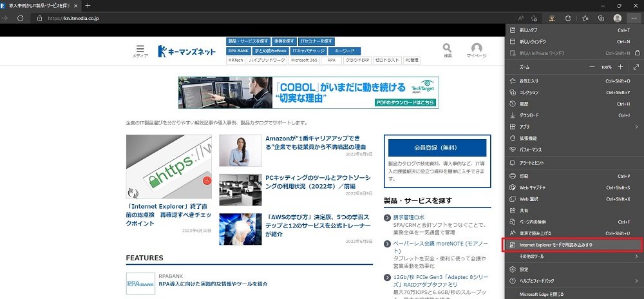Select Internet Explorer モードで再読み込みする
Screen dimensions: 644x299
tap(574, 245)
